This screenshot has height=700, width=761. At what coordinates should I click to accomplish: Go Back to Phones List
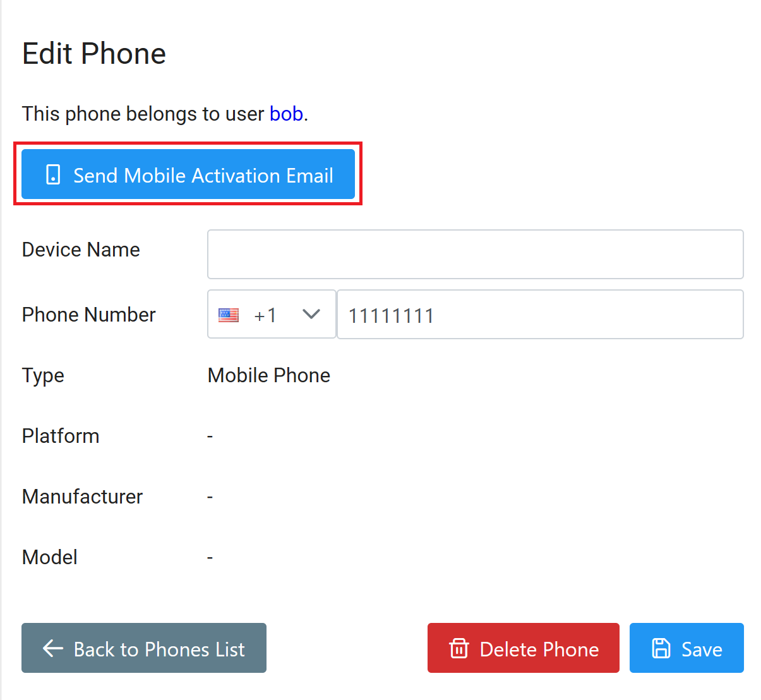[144, 648]
